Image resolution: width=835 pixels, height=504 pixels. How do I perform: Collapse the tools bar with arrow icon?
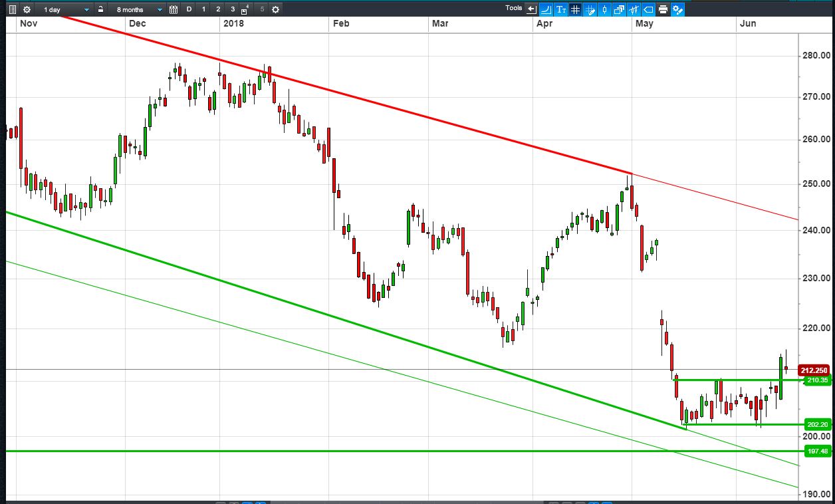(x=531, y=9)
